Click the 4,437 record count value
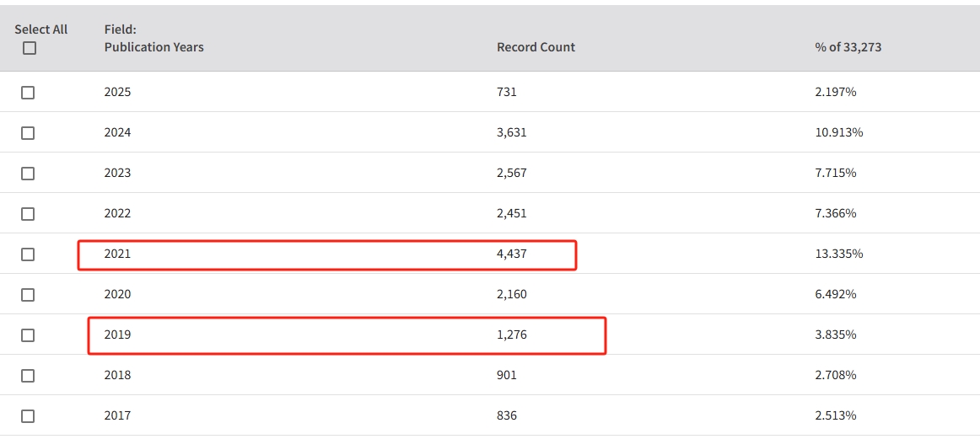The height and width of the screenshot is (439, 980). click(511, 254)
